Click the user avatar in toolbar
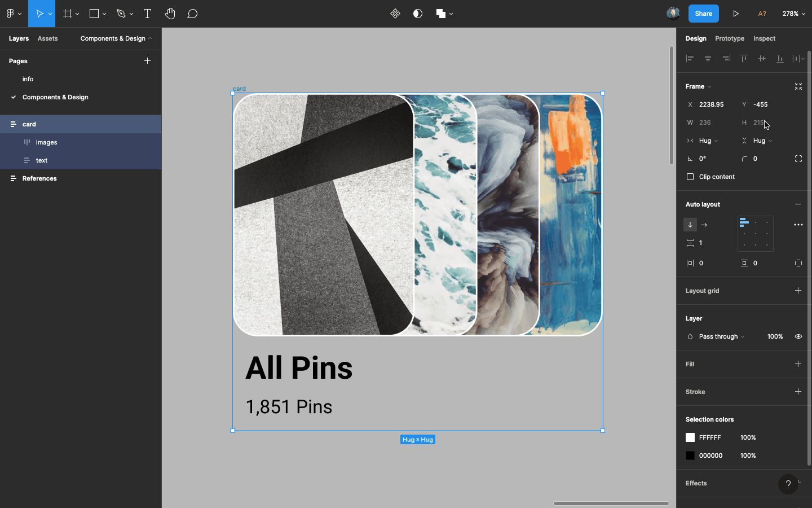Screen dimensions: 812x508 coord(673,14)
